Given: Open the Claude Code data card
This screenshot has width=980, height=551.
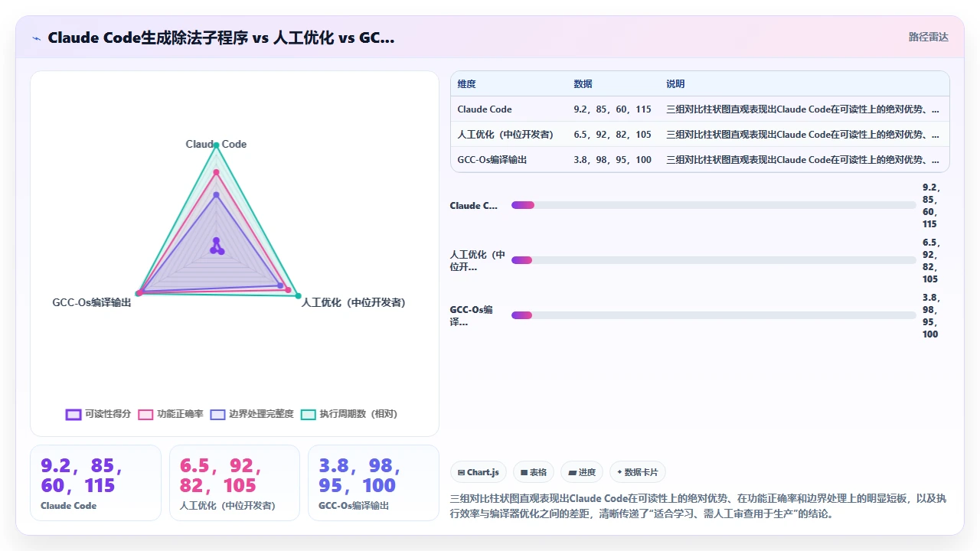Looking at the screenshot, I should (x=96, y=483).
